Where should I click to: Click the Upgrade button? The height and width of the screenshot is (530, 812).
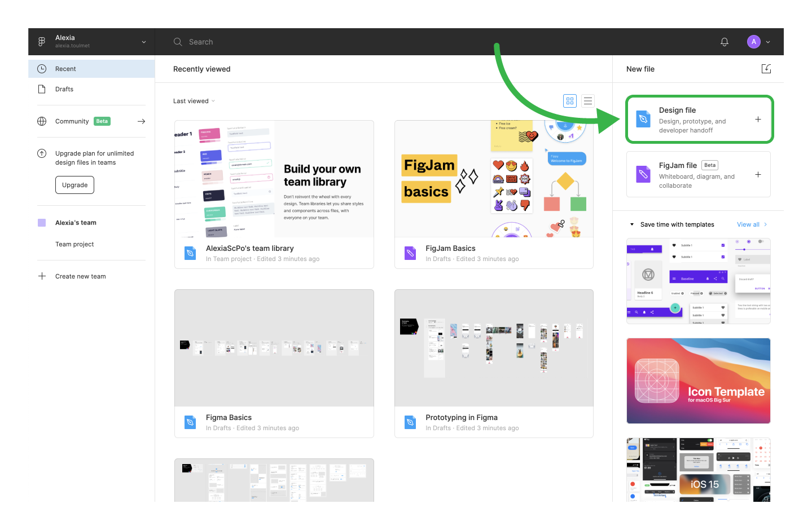tap(74, 184)
